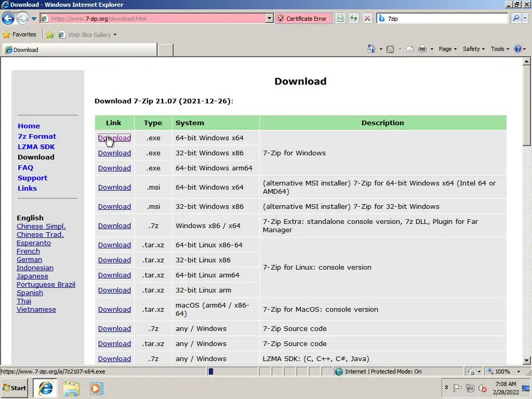Open a new blank tab
Screen dimensions: 532x399
(x=166, y=50)
